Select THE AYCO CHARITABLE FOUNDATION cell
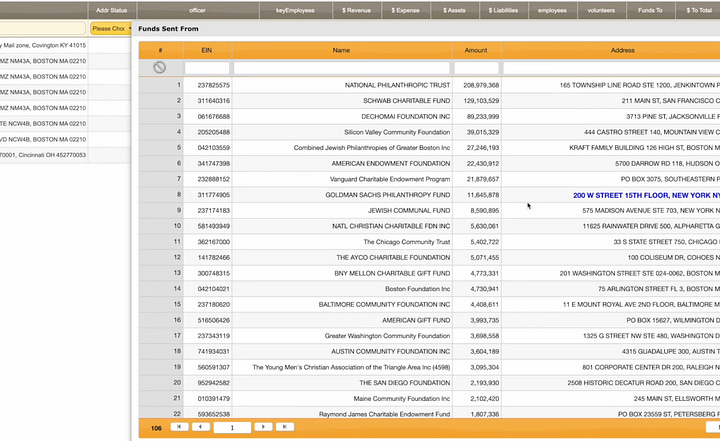The height and width of the screenshot is (441, 720). (x=342, y=257)
